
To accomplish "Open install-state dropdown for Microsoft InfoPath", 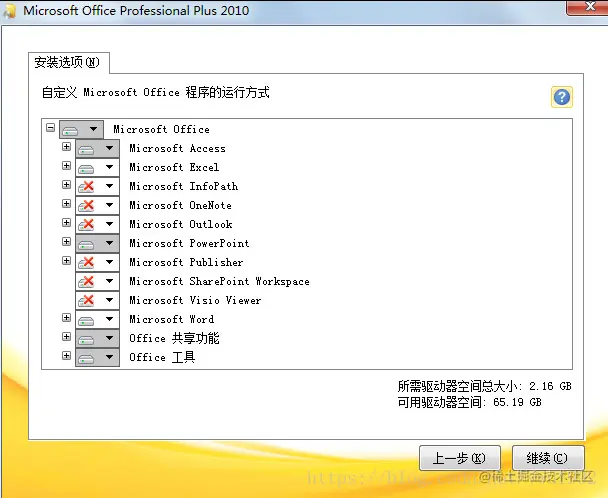I will click(x=97, y=186).
